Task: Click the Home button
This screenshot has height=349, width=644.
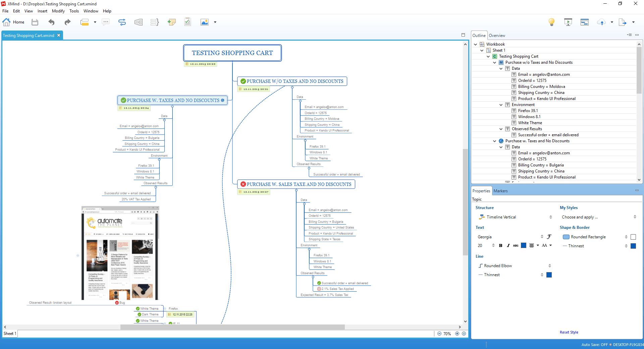Action: (14, 22)
